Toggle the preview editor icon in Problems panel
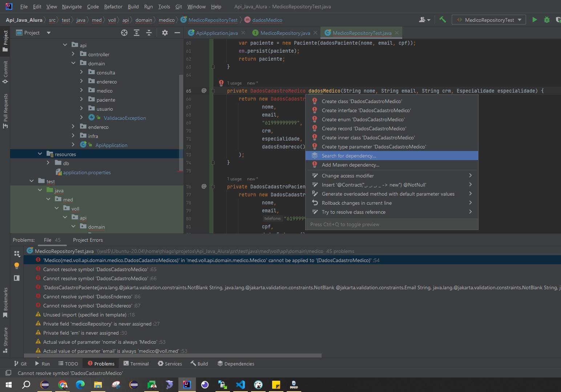The width and height of the screenshot is (561, 392). [x=17, y=278]
